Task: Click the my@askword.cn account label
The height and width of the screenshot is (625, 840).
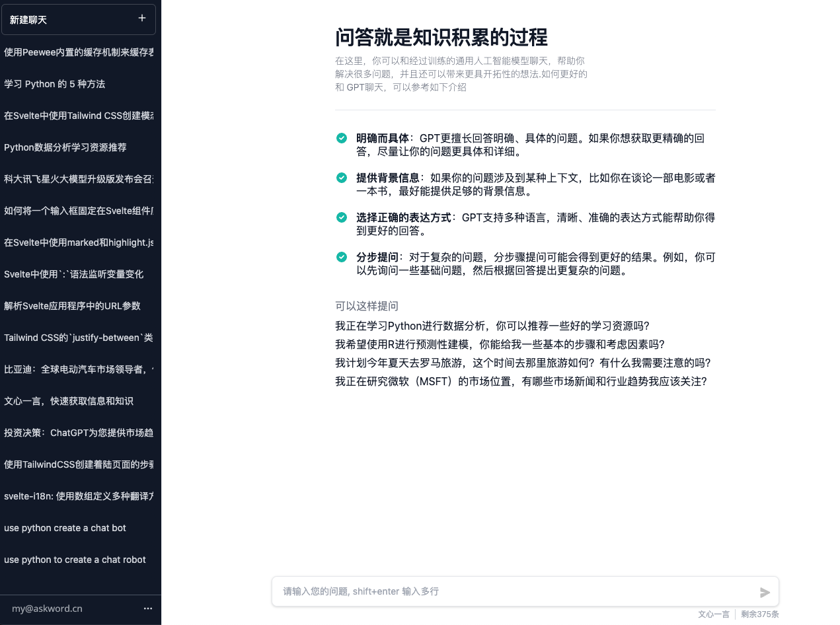Action: pyautogui.click(x=47, y=608)
